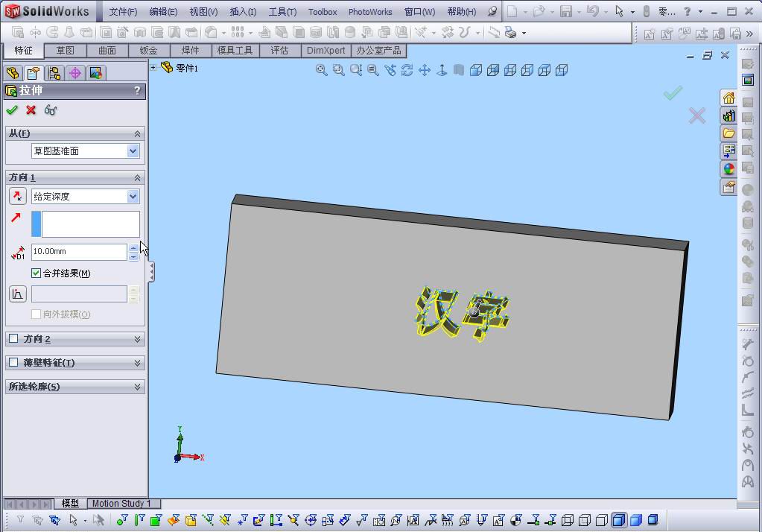Open File Explorer folder icon in task pane
The height and width of the screenshot is (532, 762).
(728, 133)
